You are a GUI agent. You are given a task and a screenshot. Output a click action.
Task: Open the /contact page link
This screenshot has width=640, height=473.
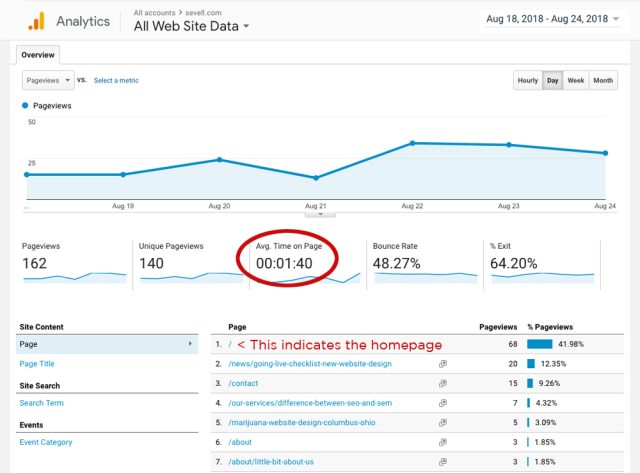pos(243,383)
